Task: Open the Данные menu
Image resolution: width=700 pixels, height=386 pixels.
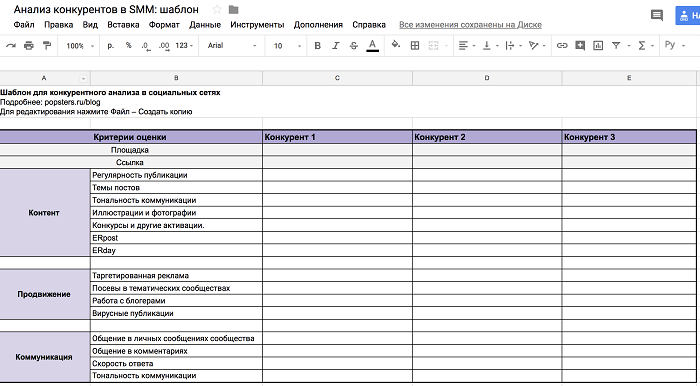Action: (205, 25)
